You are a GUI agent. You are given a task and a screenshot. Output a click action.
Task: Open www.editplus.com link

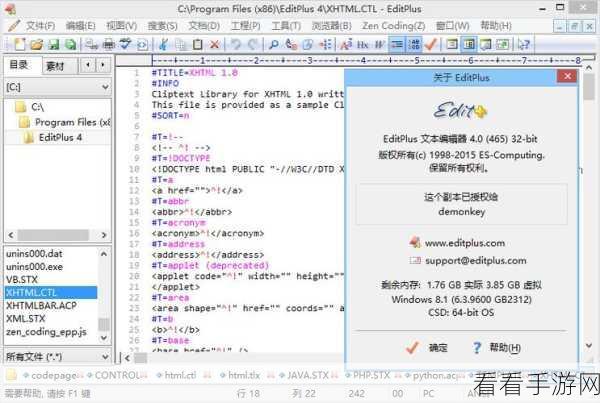click(465, 243)
